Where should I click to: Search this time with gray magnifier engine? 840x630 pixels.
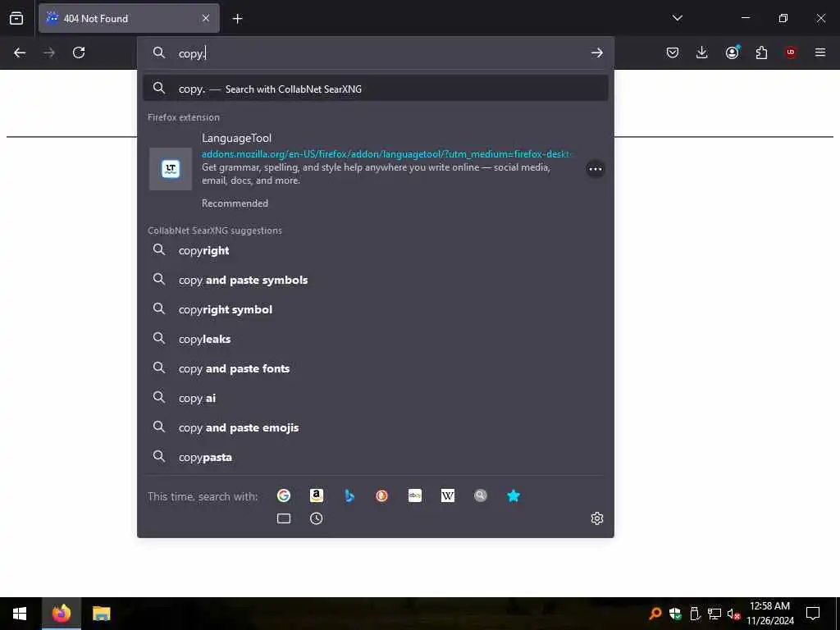tap(481, 495)
